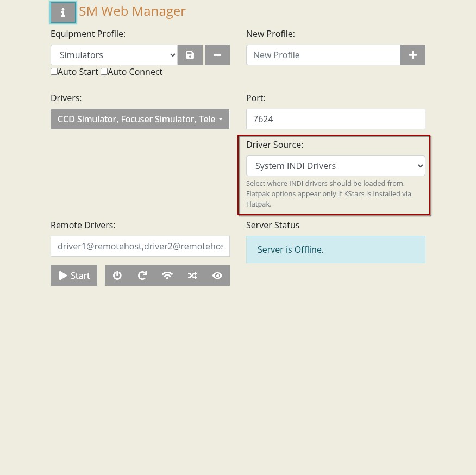476x475 pixels.
Task: Click the New Profile label
Action: click(271, 34)
